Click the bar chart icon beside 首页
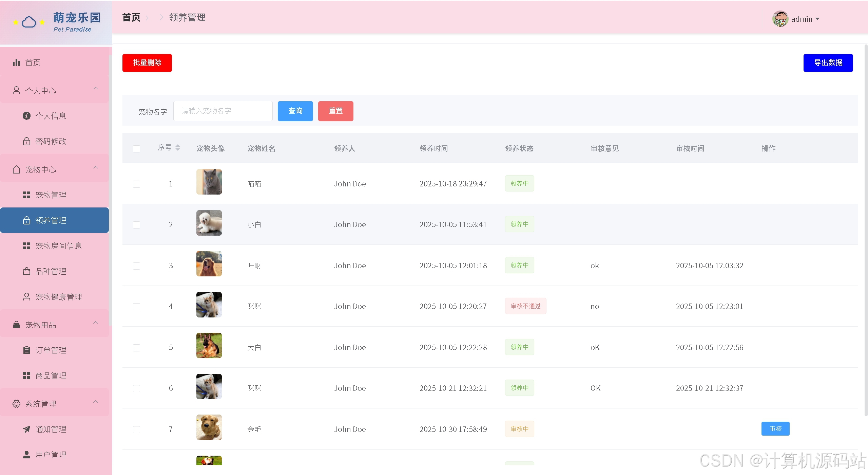 [x=16, y=62]
